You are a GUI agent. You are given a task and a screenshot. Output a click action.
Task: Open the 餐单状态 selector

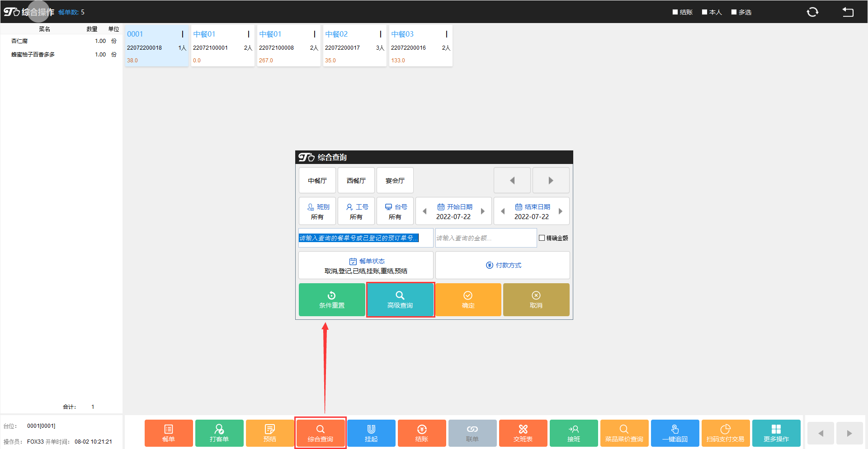click(366, 265)
